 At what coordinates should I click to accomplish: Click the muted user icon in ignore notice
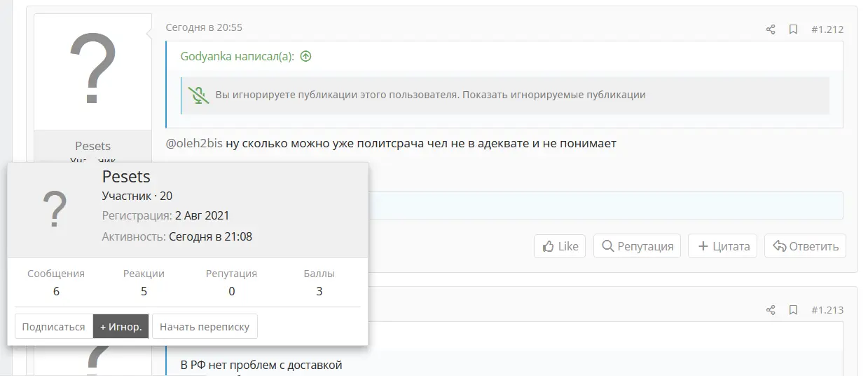tap(200, 95)
